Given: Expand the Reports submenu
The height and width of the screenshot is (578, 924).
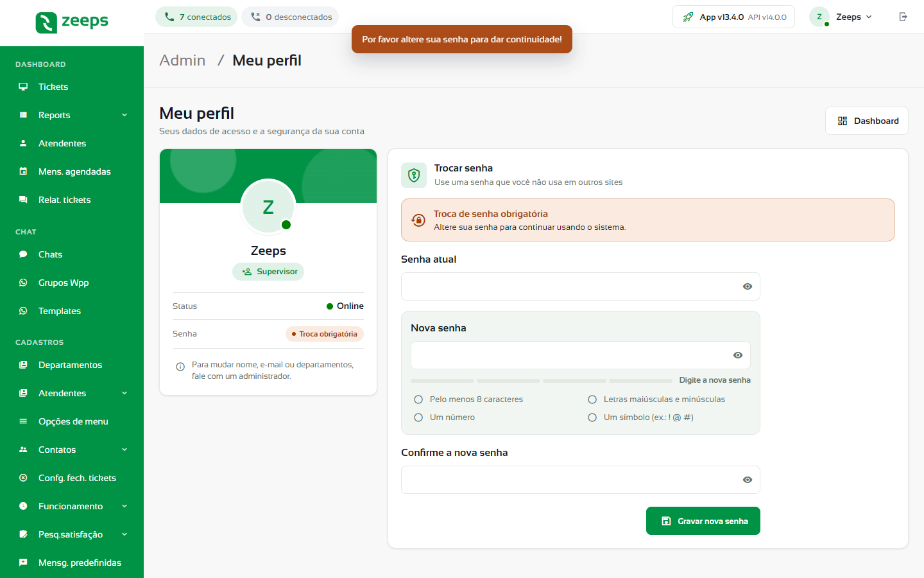Looking at the screenshot, I should (124, 115).
